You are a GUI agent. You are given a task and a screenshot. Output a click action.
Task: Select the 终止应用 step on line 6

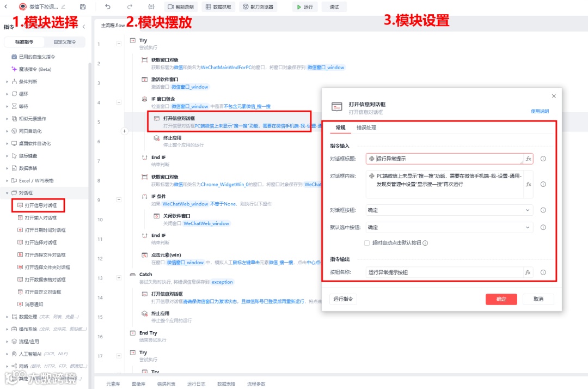click(x=179, y=141)
